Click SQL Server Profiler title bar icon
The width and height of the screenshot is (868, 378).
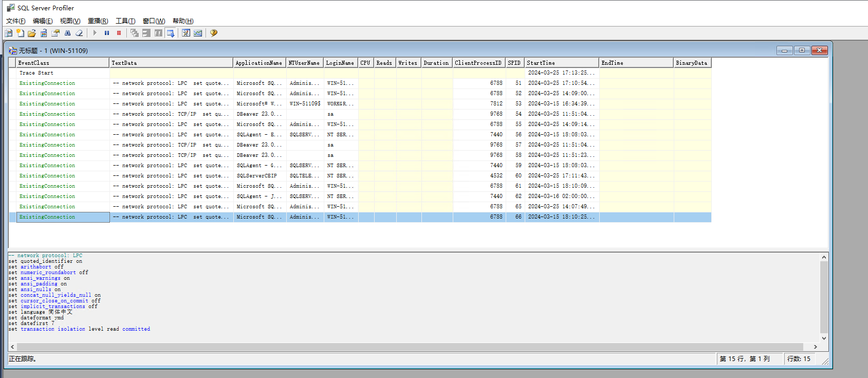pos(10,8)
